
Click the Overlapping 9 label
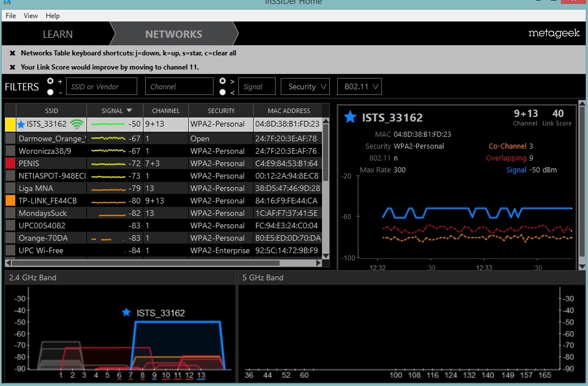coord(509,158)
